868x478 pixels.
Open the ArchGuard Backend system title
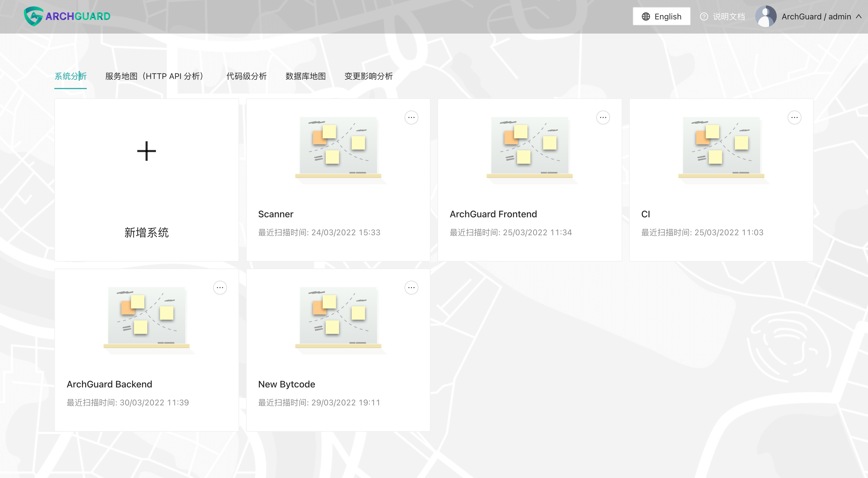pyautogui.click(x=109, y=384)
